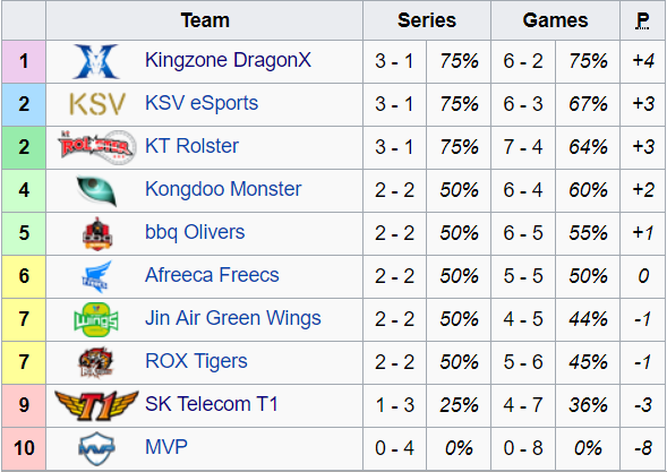Click the Afreeca Freecs blue logo
667x472 pixels.
pos(96,276)
